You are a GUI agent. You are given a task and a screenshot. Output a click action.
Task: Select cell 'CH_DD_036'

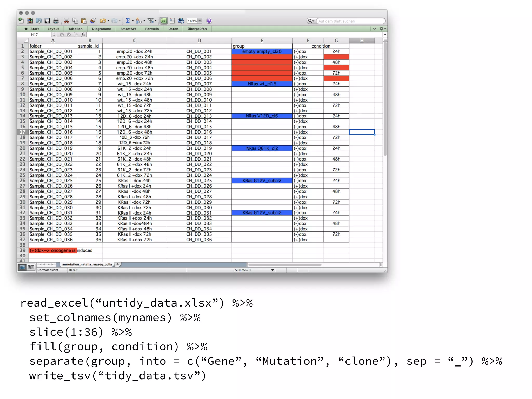click(199, 240)
